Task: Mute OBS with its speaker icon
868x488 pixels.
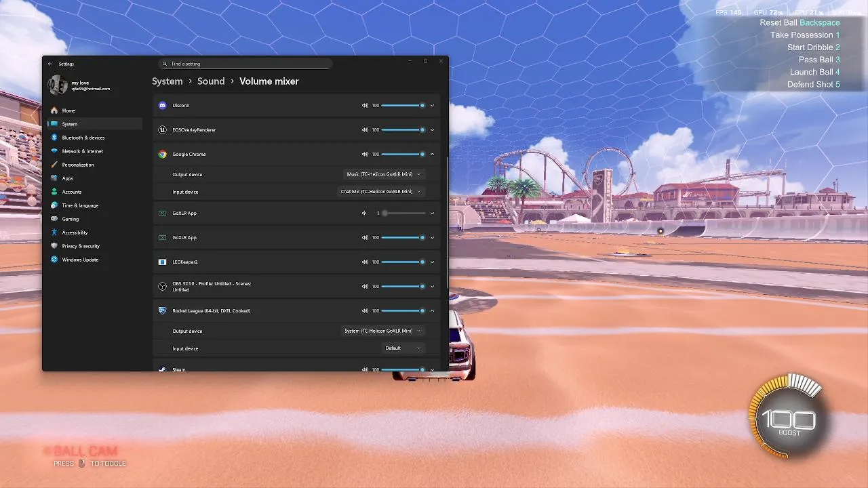Action: [x=365, y=286]
